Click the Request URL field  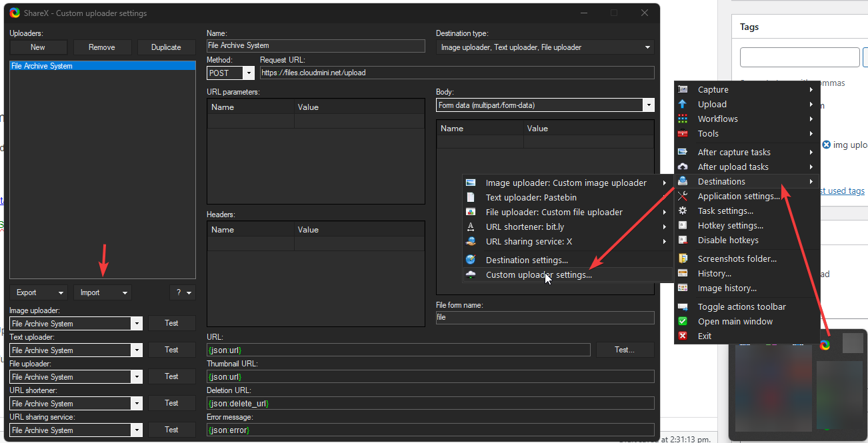[457, 73]
